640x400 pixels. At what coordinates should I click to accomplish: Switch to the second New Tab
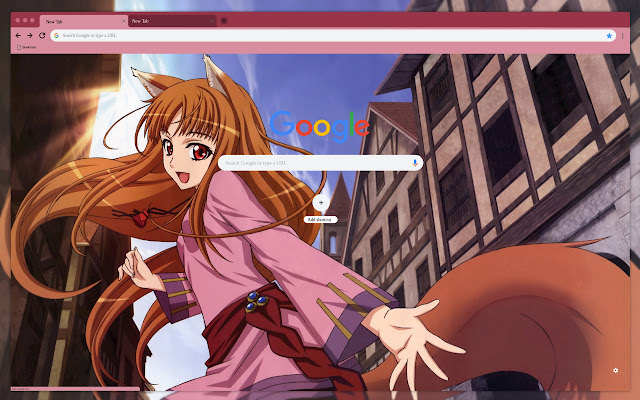[171, 21]
